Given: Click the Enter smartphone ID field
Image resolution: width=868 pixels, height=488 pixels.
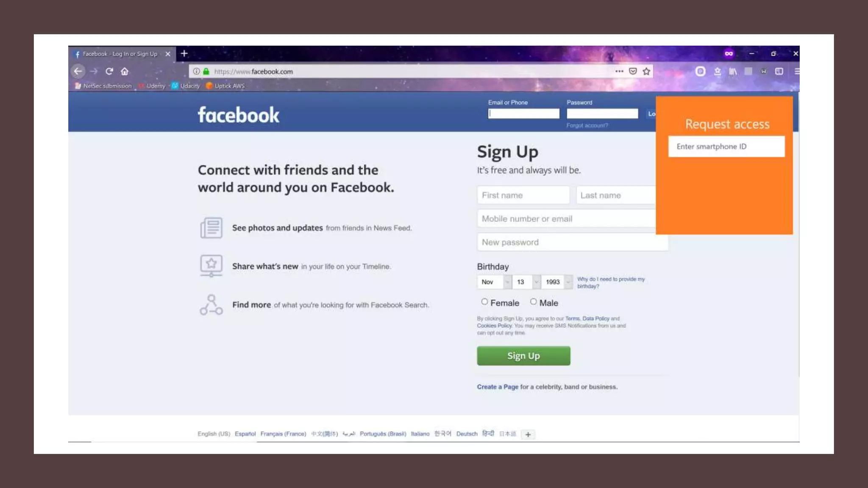Looking at the screenshot, I should pyautogui.click(x=726, y=147).
